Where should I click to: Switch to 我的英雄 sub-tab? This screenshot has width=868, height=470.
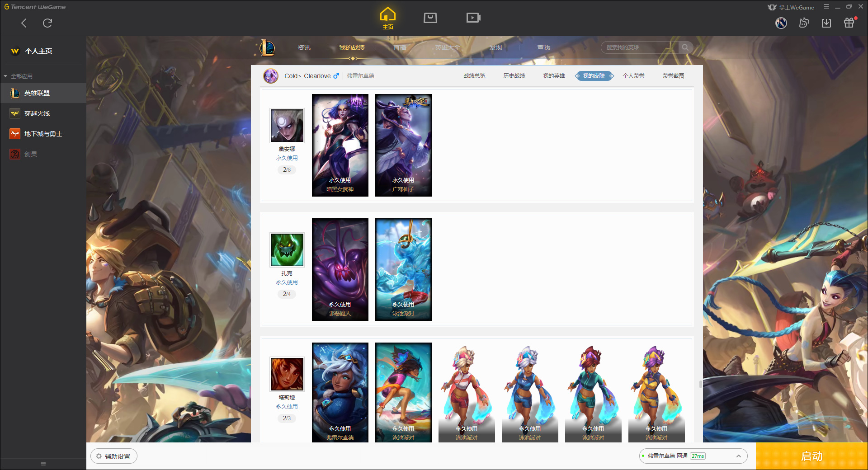click(554, 76)
